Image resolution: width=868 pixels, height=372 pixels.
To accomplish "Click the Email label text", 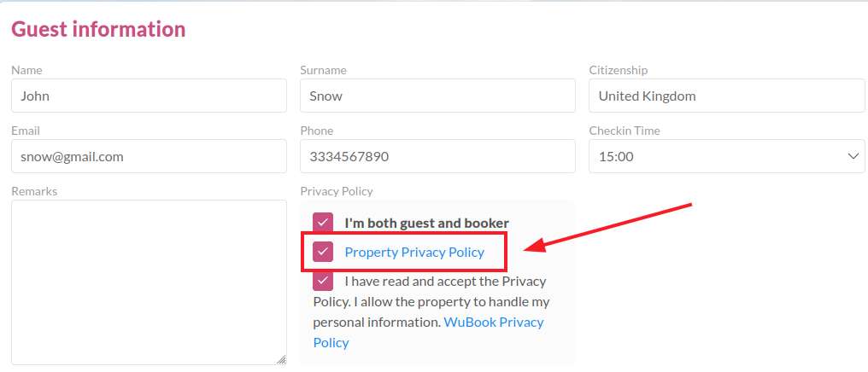I will click(x=26, y=131).
